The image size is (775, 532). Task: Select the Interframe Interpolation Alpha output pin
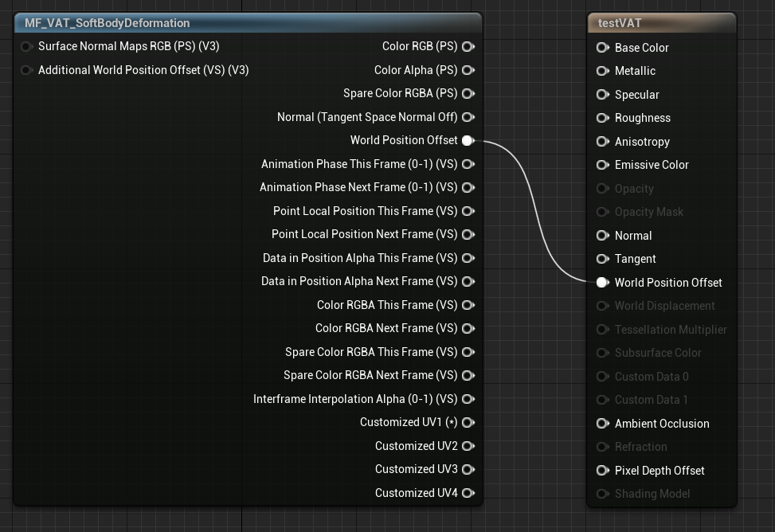click(x=468, y=399)
